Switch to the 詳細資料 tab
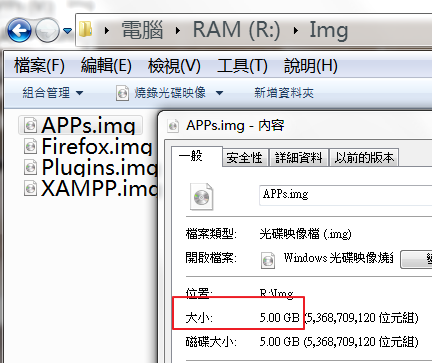432x363 pixels. 299,158
